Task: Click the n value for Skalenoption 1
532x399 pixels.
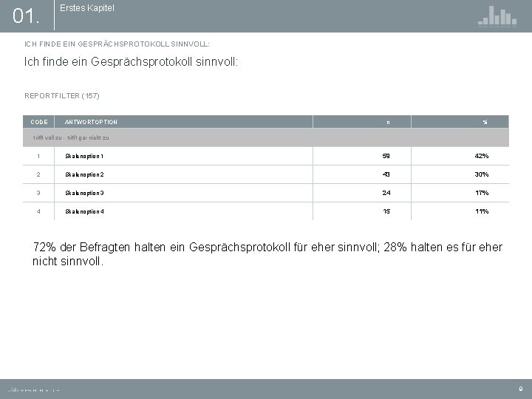Action: coord(386,156)
